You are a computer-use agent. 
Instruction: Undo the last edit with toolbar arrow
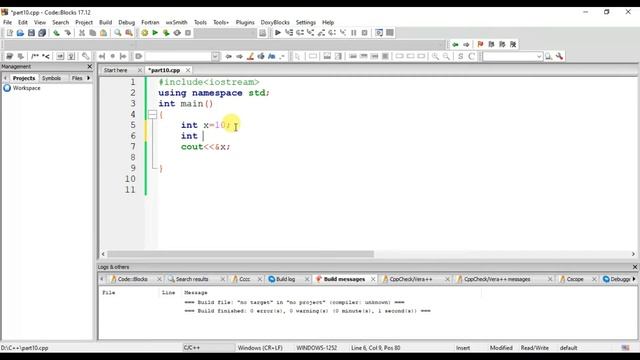tap(56, 33)
